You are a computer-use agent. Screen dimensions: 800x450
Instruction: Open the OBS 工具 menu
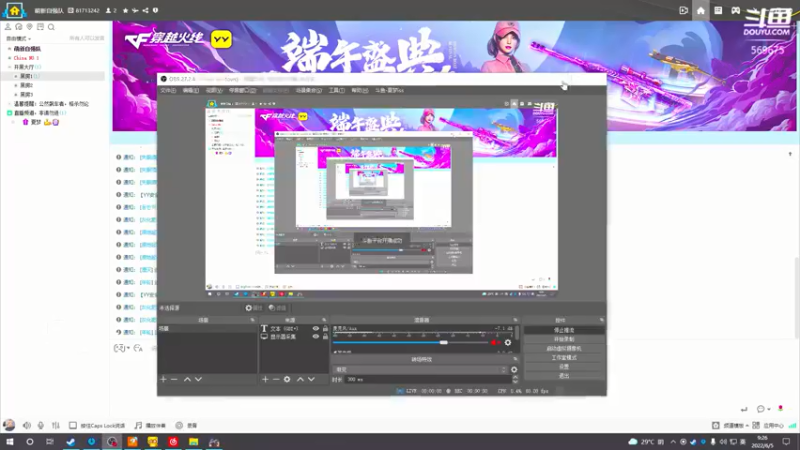(336, 90)
